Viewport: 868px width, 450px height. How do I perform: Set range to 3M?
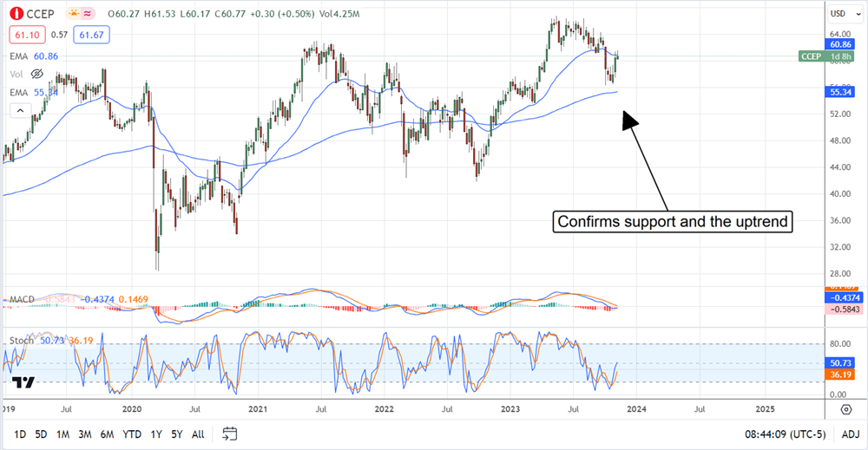tap(85, 434)
